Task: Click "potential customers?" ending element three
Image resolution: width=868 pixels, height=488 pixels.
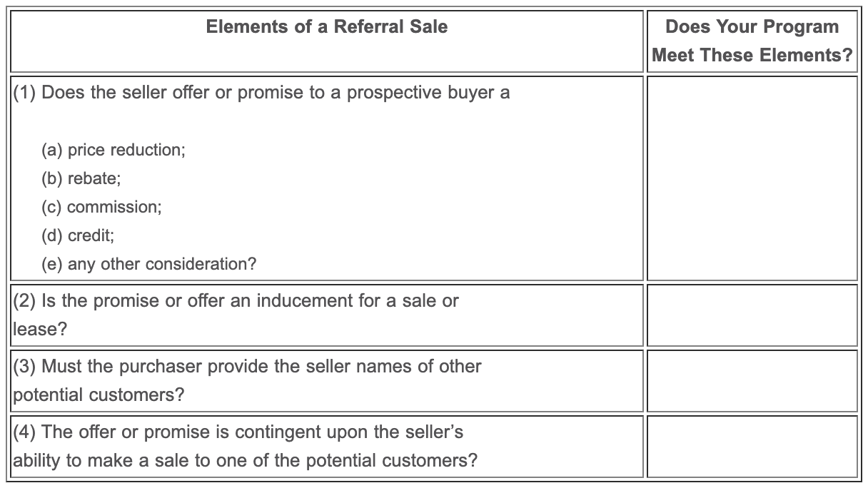Action: click(x=99, y=395)
